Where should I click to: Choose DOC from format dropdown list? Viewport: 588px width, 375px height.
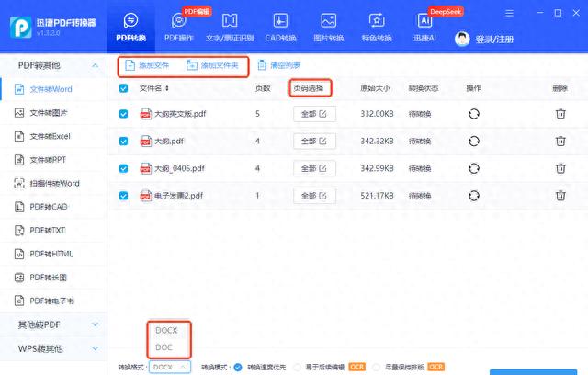(x=164, y=347)
